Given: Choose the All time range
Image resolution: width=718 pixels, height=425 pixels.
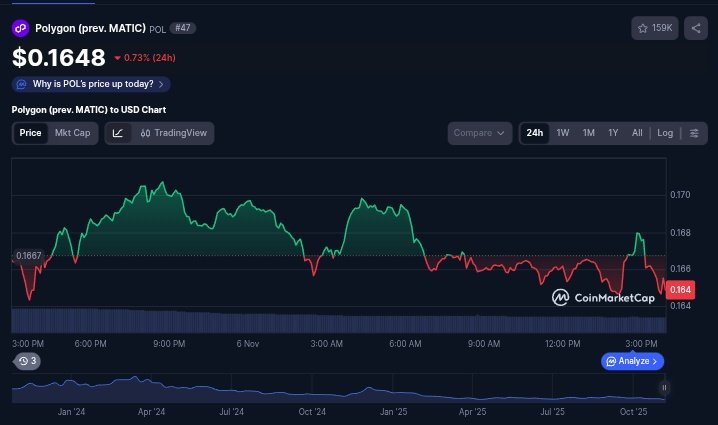Looking at the screenshot, I should pyautogui.click(x=637, y=133).
